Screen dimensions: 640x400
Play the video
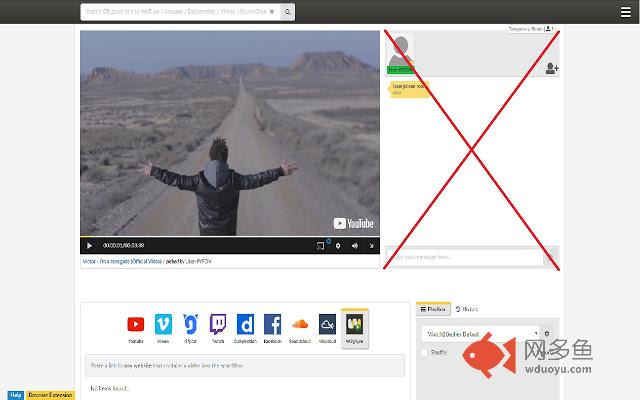(89, 245)
